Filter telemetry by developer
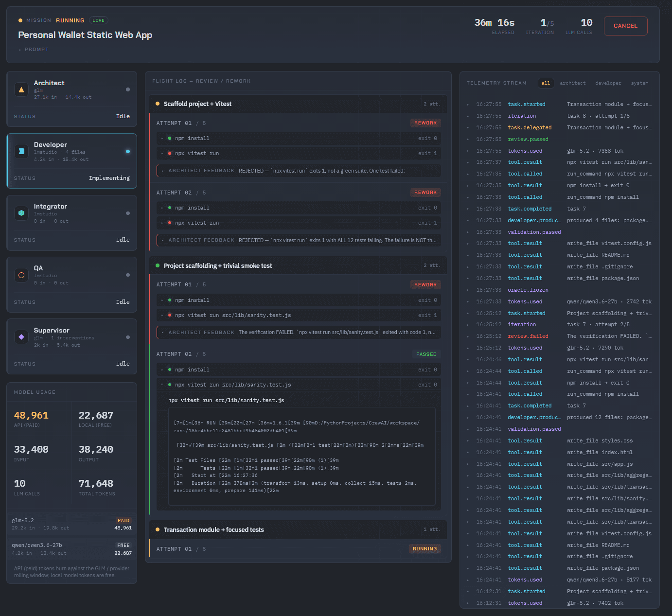The width and height of the screenshot is (672, 616). pyautogui.click(x=608, y=83)
